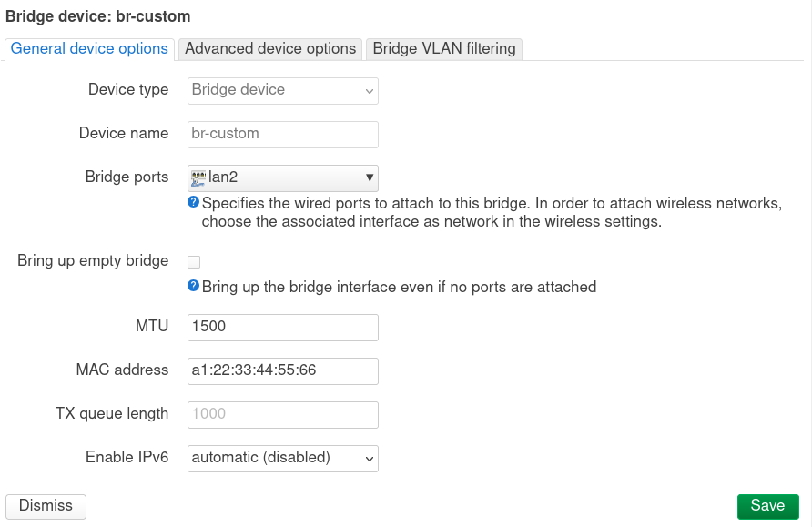Click the Bridge ports dropdown triangle arrow
The height and width of the screenshot is (527, 812).
click(370, 177)
